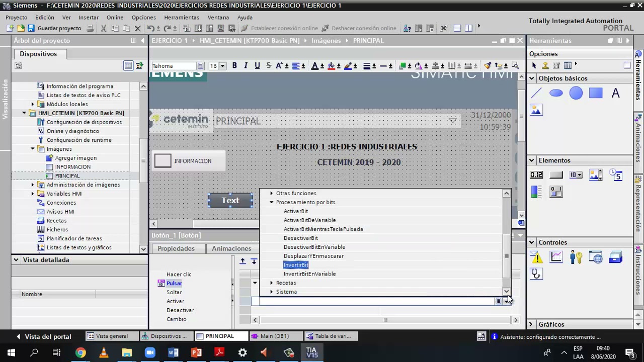Image resolution: width=644 pixels, height=362 pixels.
Task: Toggle Strikethrough text formatting
Action: pos(268,66)
